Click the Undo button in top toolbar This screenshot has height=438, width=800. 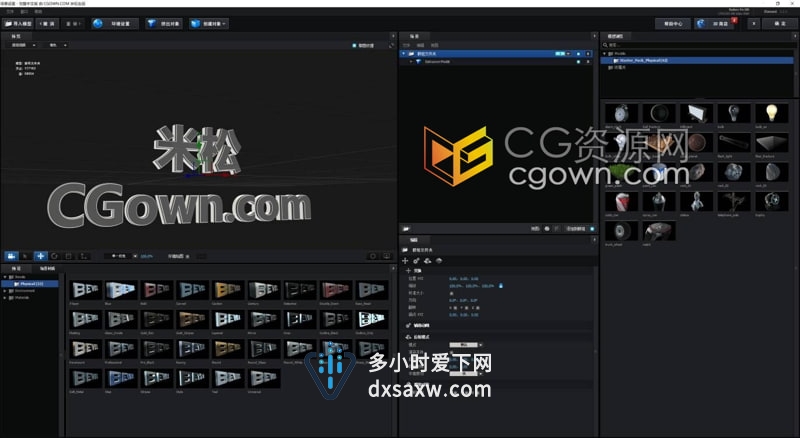click(47, 23)
